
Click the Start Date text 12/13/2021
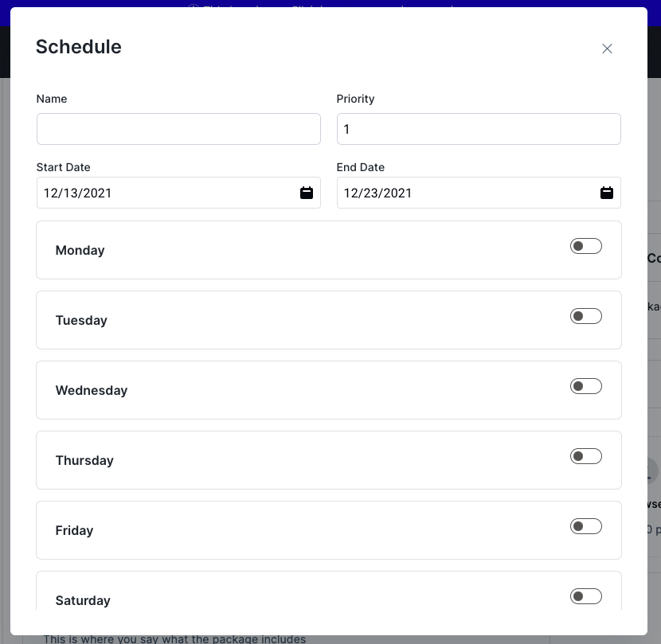pos(78,193)
